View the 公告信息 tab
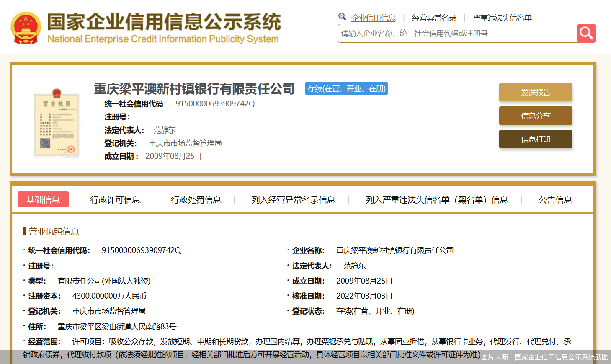This screenshot has height=364, width=611. [x=555, y=200]
